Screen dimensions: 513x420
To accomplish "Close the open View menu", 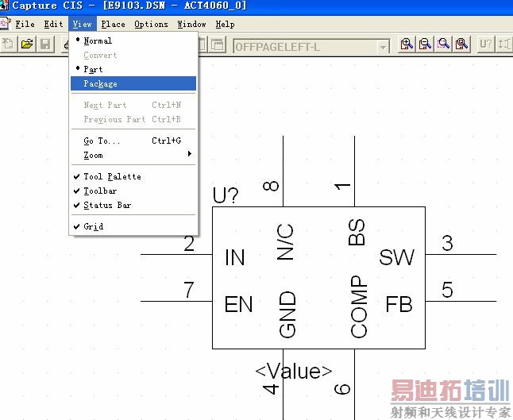I will (83, 24).
